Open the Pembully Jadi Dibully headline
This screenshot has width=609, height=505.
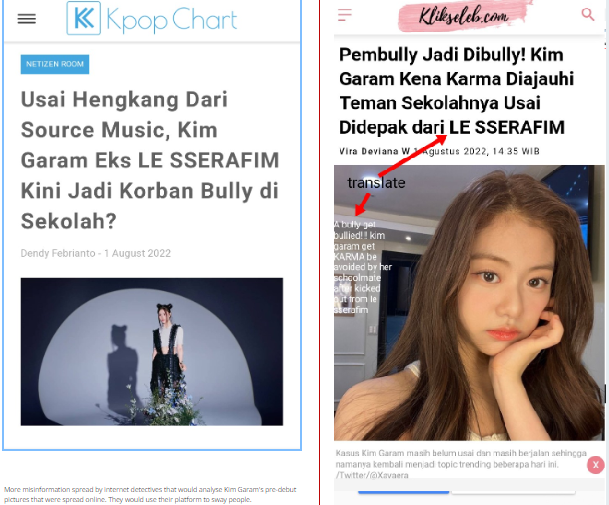(456, 91)
